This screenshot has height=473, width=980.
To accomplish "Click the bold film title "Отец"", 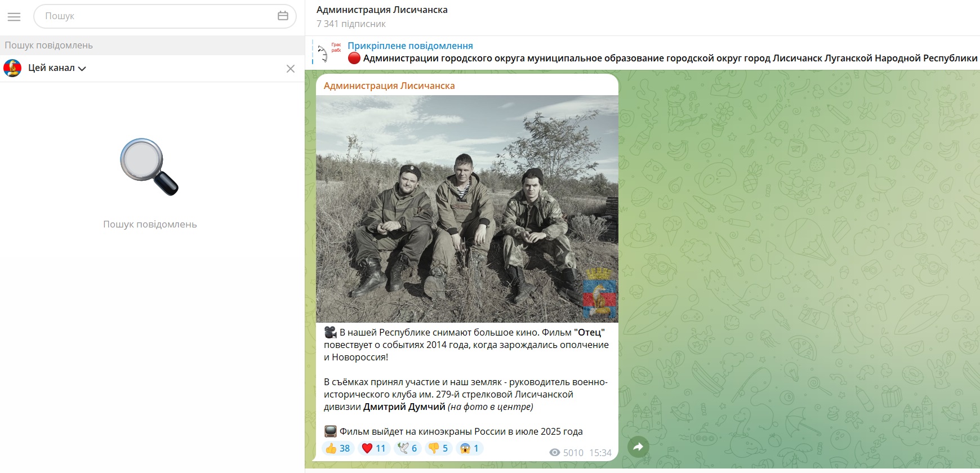I will tap(589, 332).
